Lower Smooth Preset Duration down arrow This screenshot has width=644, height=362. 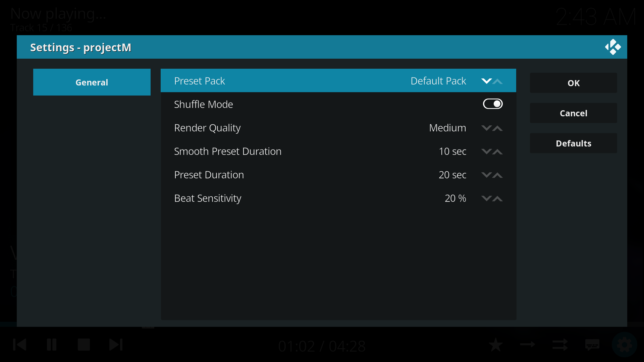click(x=486, y=152)
